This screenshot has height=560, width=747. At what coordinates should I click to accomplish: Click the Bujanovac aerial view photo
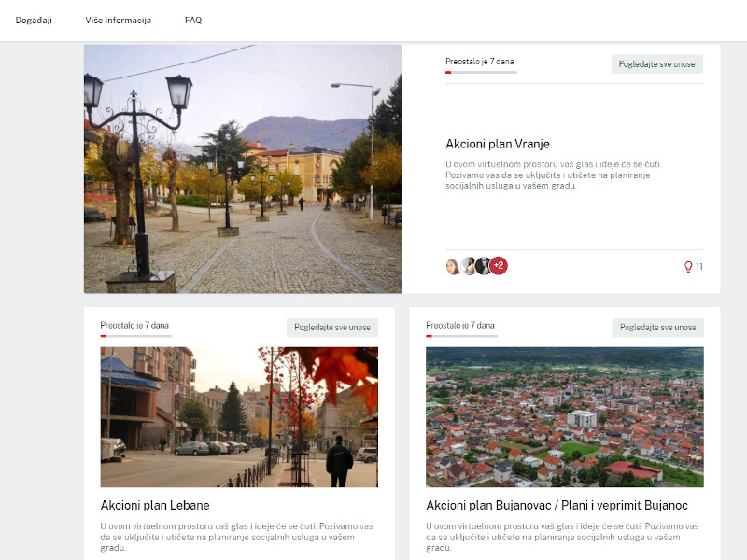coord(565,417)
